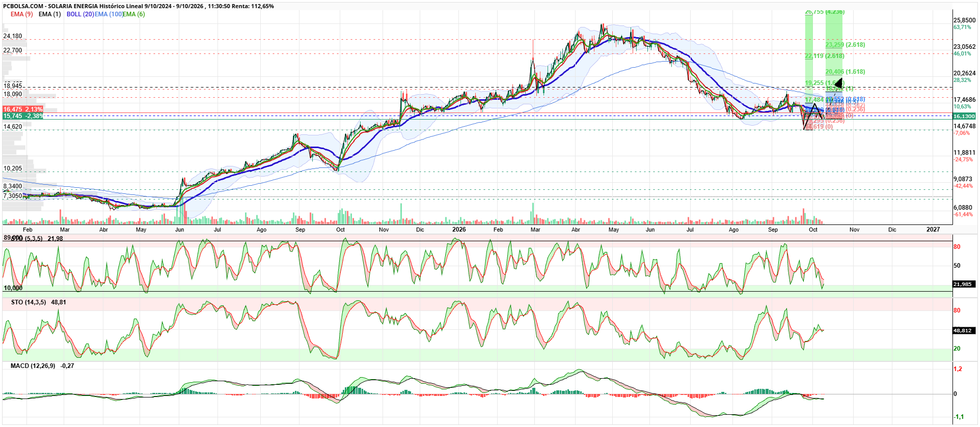This screenshot has width=980, height=427.
Task: Click the 25,8500 value on the right axis
Action: coord(964,20)
